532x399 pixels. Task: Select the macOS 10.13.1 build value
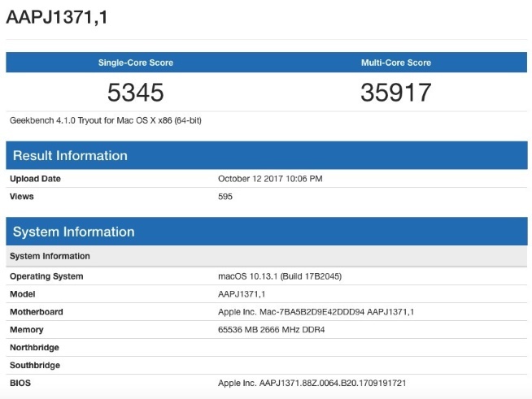[x=280, y=276]
